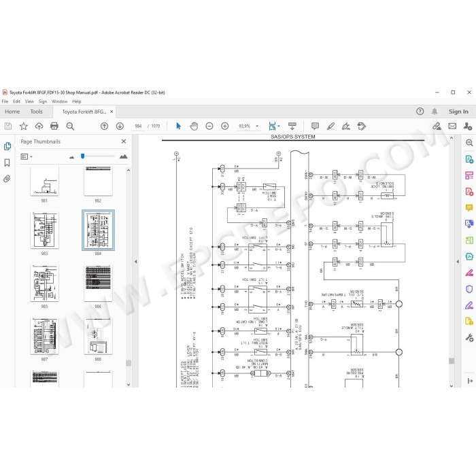Select page 981 thumbnail
Image resolution: width=476 pixels, height=476 pixels.
pos(45,181)
